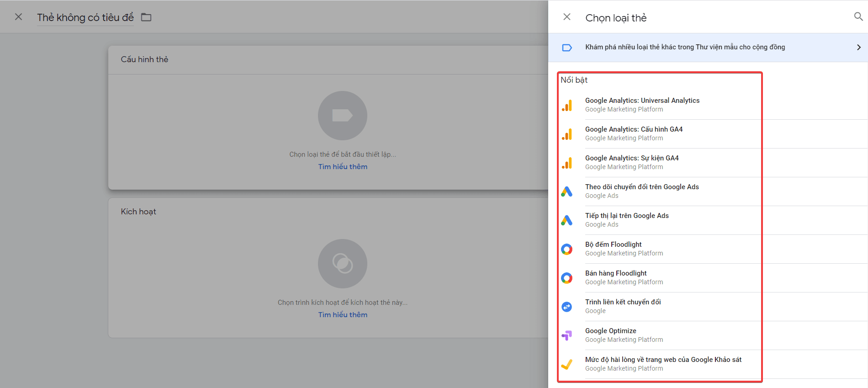Screen dimensions: 868x388
Task: Click the Bán hàng Floodlight ring icon
Action: 567,278
